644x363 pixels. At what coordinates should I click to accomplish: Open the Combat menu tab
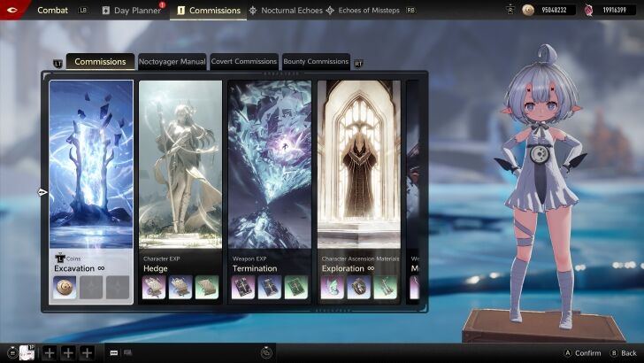[x=52, y=11]
